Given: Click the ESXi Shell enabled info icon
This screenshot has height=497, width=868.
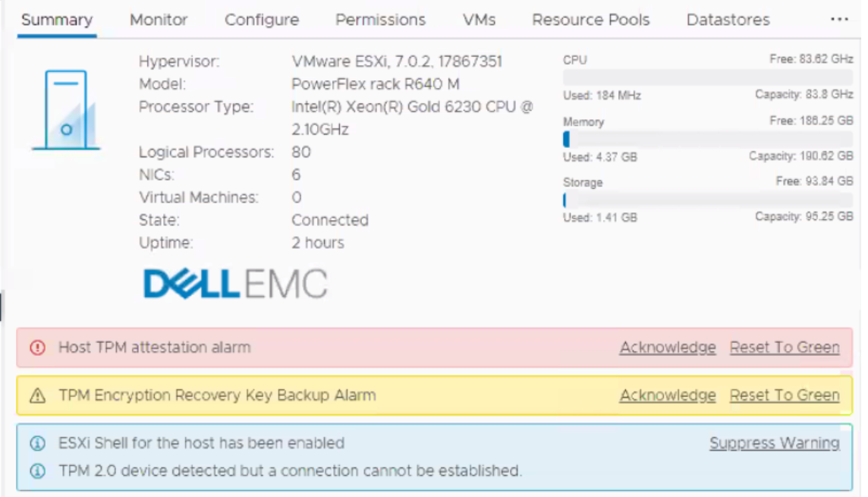Looking at the screenshot, I should click(x=37, y=443).
